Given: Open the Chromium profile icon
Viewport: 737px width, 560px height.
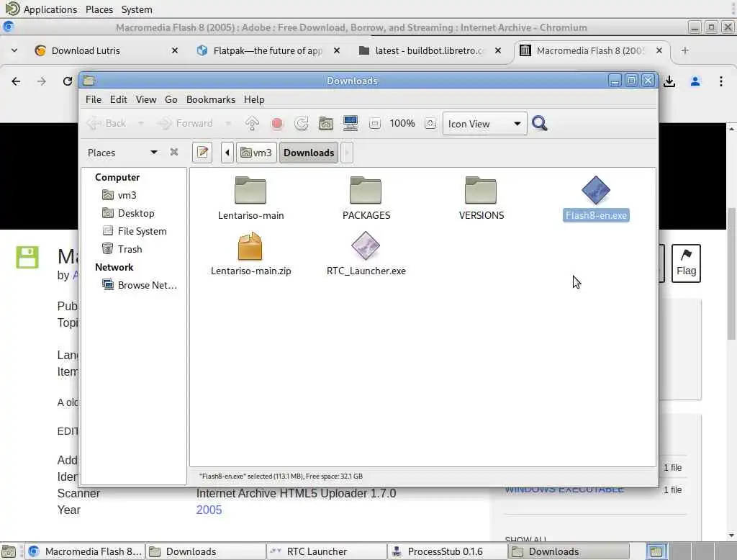Looking at the screenshot, I should (695, 81).
